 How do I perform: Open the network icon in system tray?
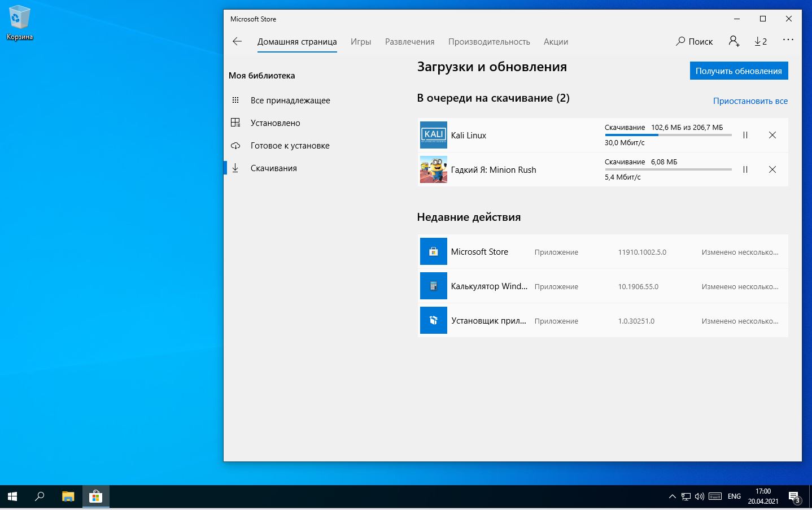686,496
